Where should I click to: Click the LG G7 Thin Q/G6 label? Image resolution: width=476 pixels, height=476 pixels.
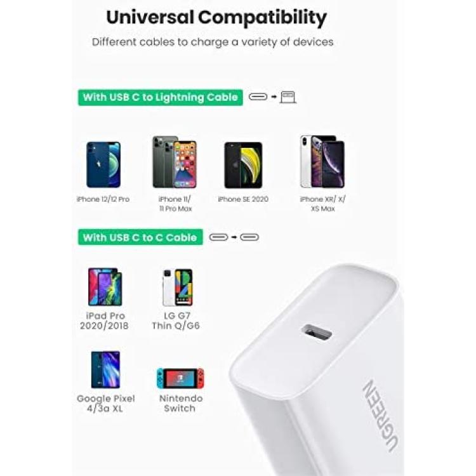176,321
